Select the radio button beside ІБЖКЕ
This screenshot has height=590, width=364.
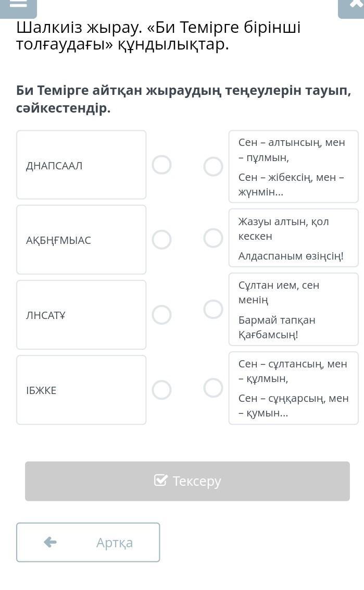click(161, 390)
